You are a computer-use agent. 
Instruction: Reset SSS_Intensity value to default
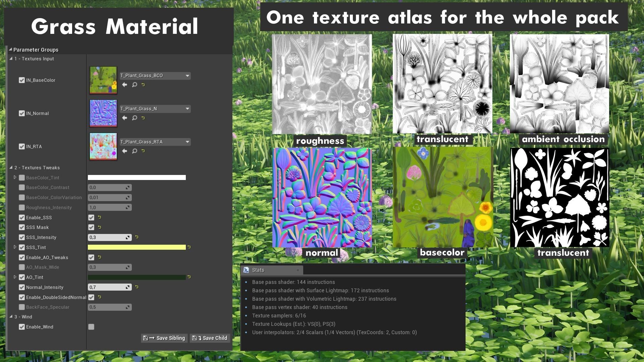137,237
